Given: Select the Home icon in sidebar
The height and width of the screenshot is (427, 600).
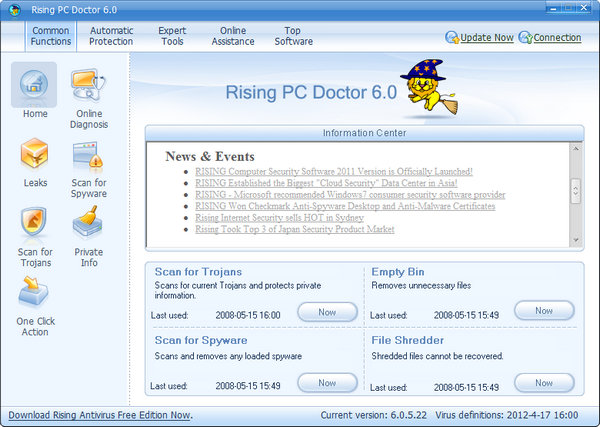Looking at the screenshot, I should [35, 85].
